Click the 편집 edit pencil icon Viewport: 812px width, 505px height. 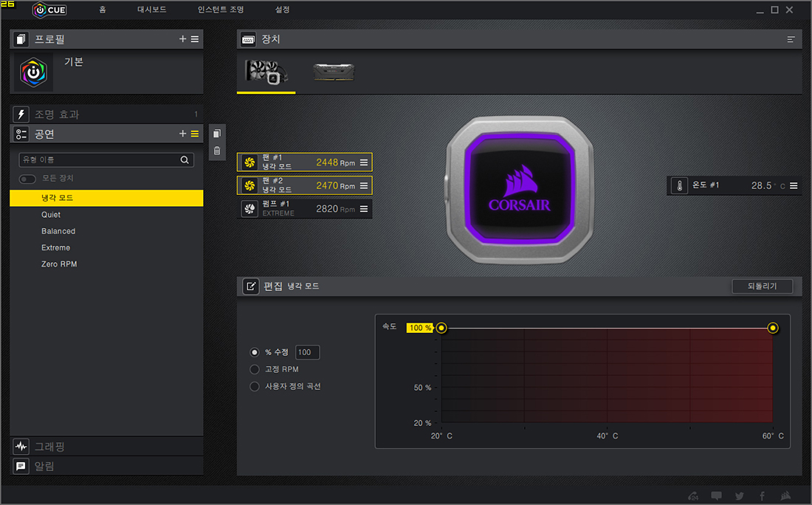tap(251, 286)
